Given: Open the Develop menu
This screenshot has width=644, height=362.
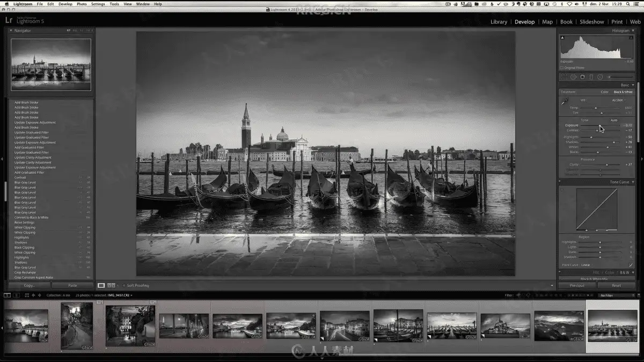Looking at the screenshot, I should (65, 4).
